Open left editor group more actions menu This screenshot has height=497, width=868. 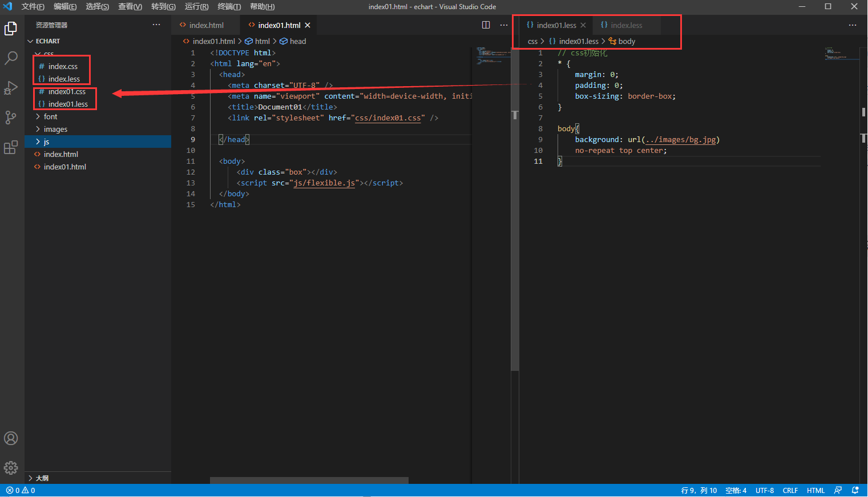[x=504, y=25]
